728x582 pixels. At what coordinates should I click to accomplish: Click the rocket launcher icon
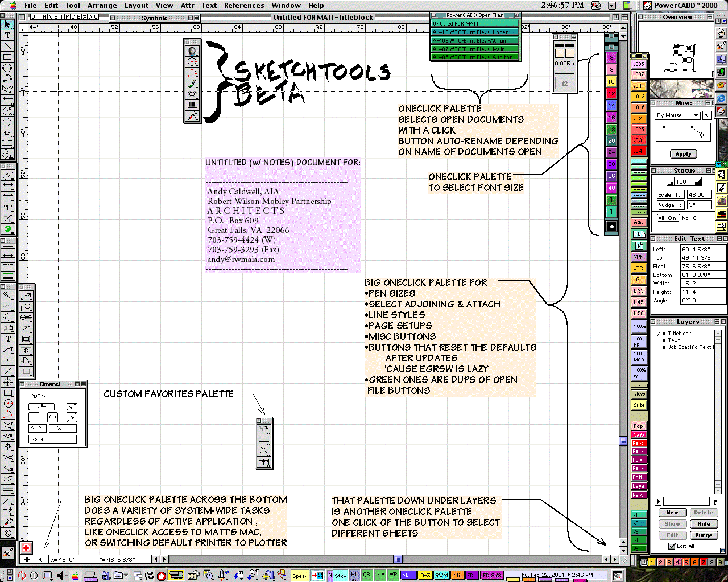pyautogui.click(x=7, y=552)
